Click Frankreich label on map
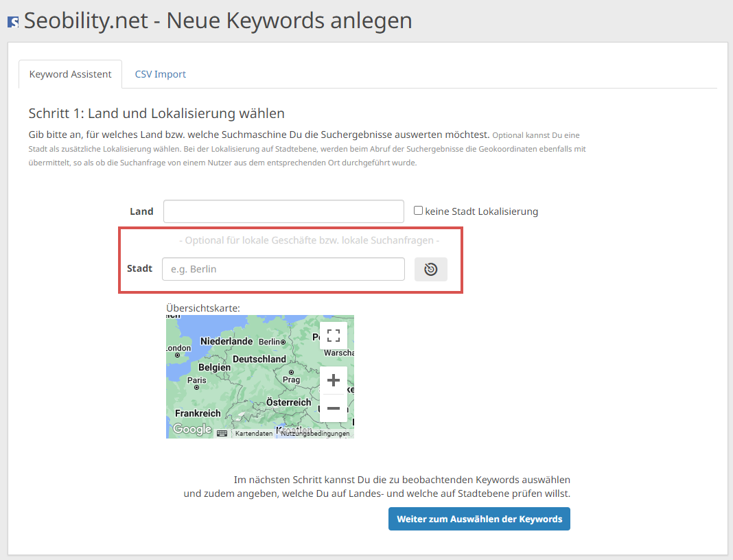This screenshot has width=733, height=560. pyautogui.click(x=198, y=413)
